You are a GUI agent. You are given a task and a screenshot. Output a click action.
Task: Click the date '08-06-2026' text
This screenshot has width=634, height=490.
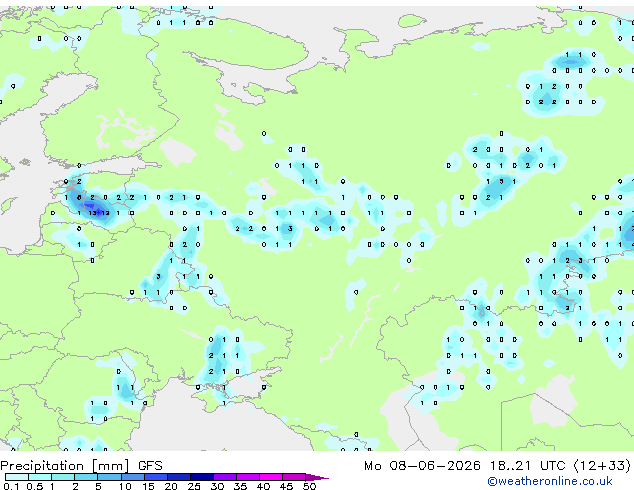435,466
